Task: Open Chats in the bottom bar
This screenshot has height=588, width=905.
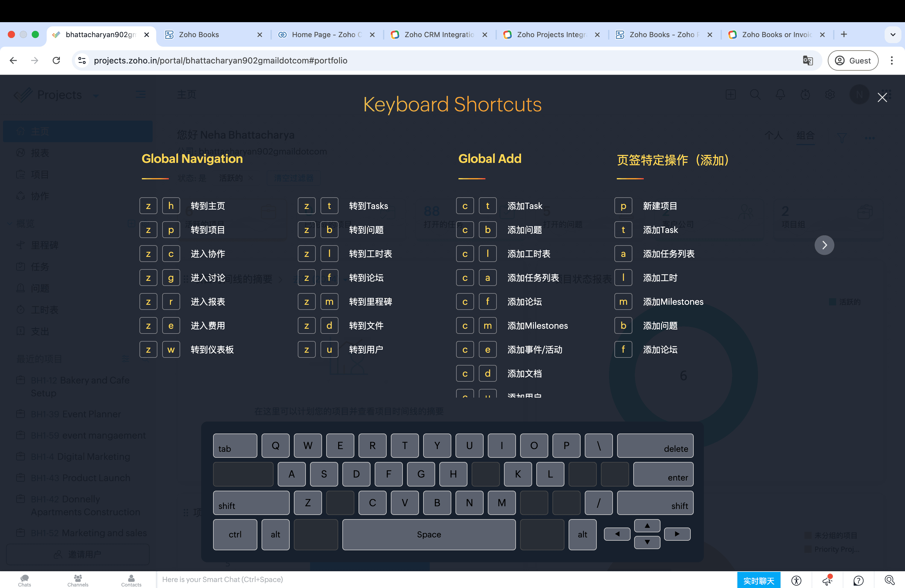Action: pyautogui.click(x=25, y=581)
